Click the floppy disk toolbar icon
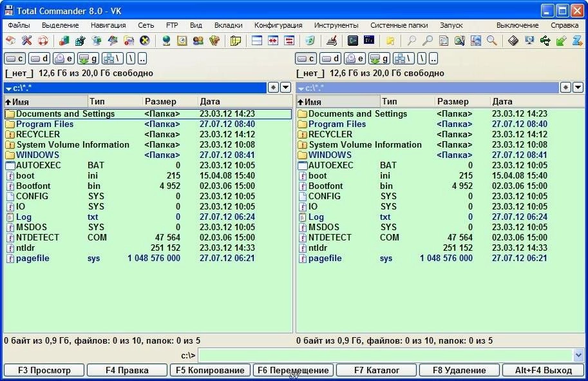The height and width of the screenshot is (381, 588). tap(513, 40)
